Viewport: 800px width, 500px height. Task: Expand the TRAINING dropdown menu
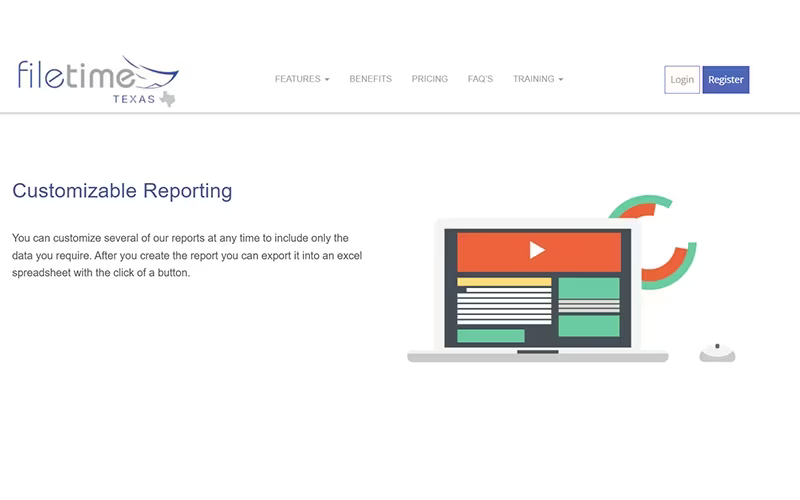pos(538,79)
